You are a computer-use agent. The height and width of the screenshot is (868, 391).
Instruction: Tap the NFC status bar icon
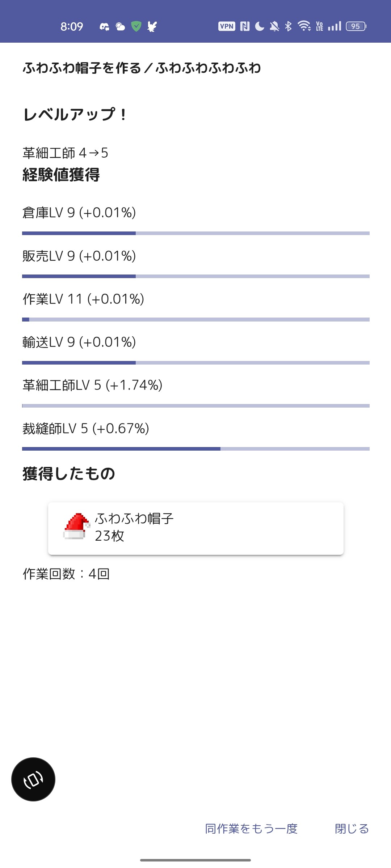point(245,26)
